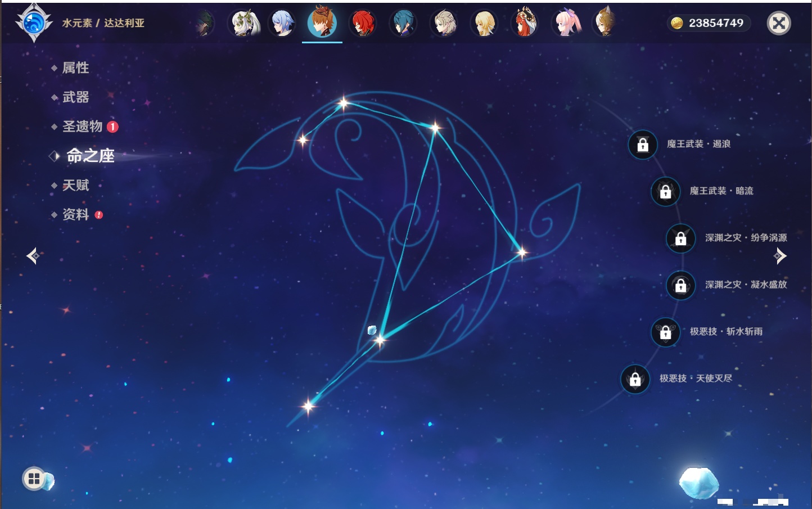Advance to next character with right arrow
This screenshot has height=509, width=812.
tap(780, 256)
